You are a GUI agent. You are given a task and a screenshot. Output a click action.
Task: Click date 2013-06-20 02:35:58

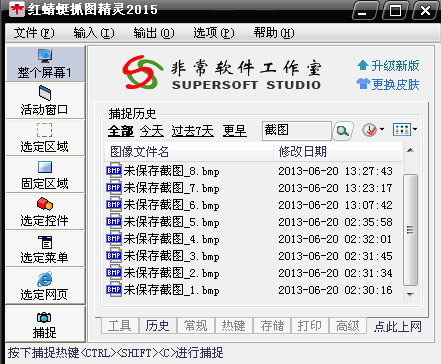[336, 222]
